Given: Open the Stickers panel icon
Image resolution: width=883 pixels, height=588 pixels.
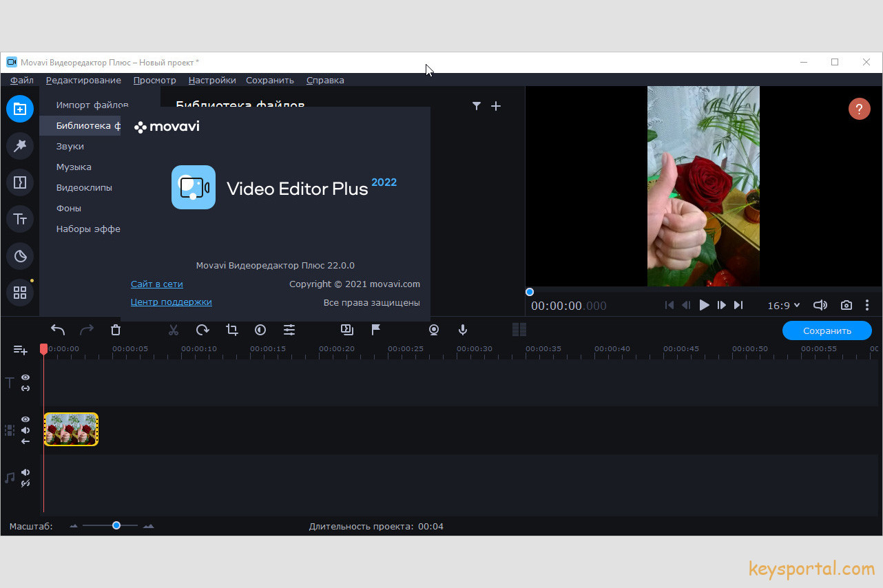Looking at the screenshot, I should point(20,256).
